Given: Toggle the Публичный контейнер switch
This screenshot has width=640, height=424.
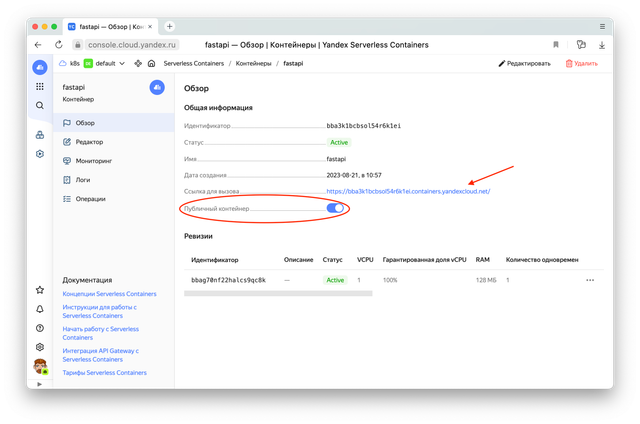Looking at the screenshot, I should (336, 208).
